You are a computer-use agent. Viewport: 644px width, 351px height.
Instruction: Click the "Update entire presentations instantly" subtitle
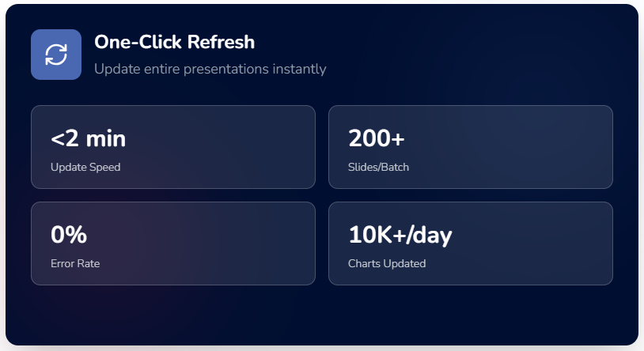[210, 69]
